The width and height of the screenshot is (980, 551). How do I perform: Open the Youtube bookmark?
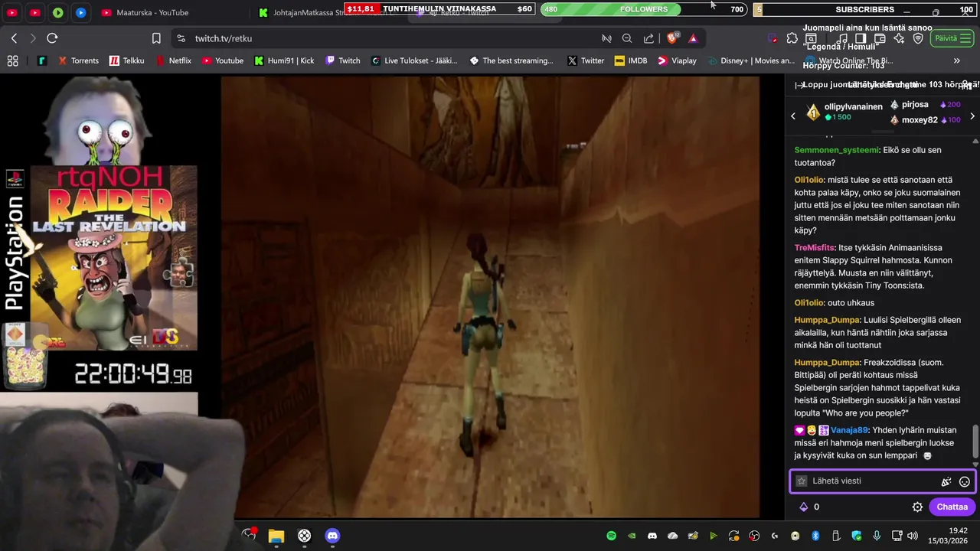pos(223,60)
